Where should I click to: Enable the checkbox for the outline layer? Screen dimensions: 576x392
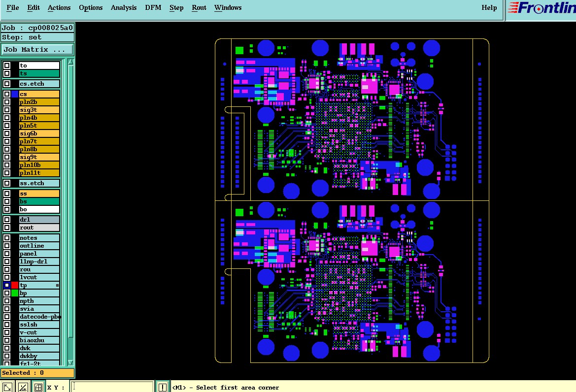6,246
